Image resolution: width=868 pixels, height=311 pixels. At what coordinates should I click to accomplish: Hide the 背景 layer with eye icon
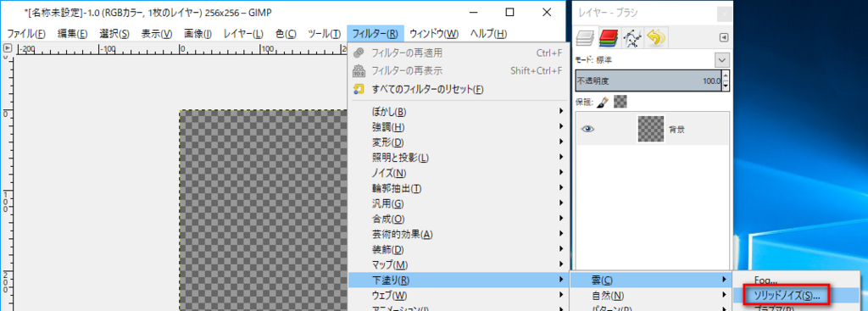pos(587,129)
